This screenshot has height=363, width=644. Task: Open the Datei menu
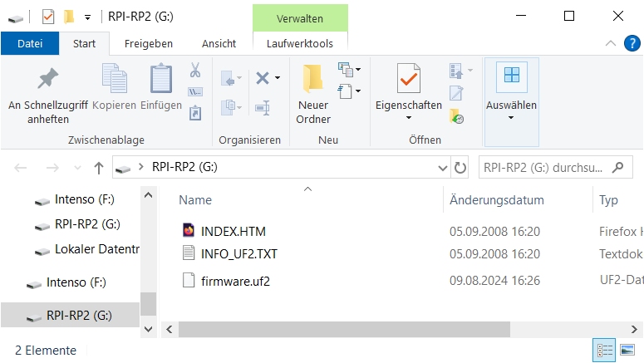30,43
